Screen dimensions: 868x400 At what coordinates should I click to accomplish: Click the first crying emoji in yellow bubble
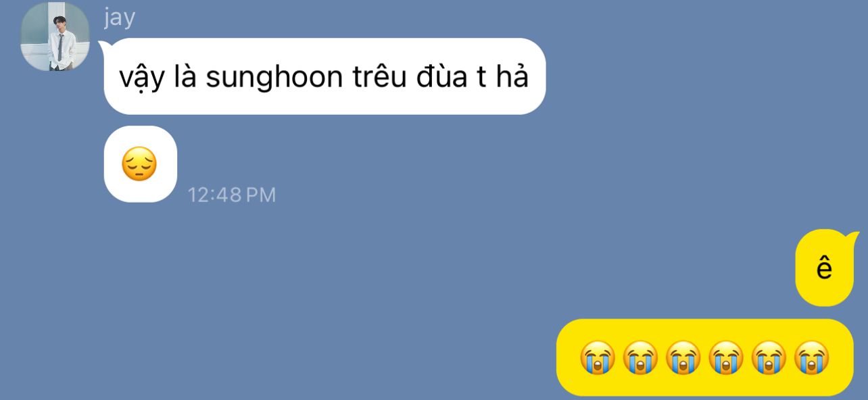597,357
